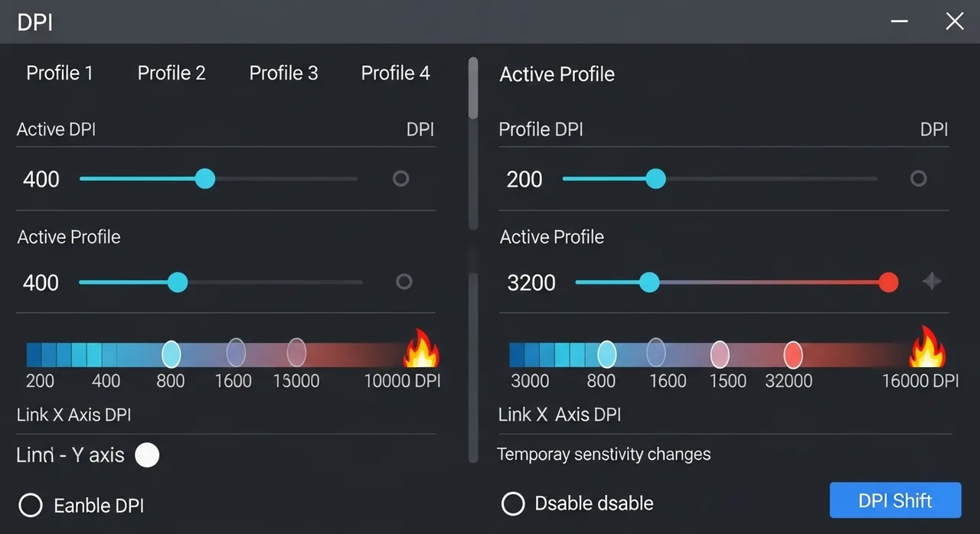The height and width of the screenshot is (534, 980).
Task: Select the Dsable dsable radio button
Action: pyautogui.click(x=513, y=503)
